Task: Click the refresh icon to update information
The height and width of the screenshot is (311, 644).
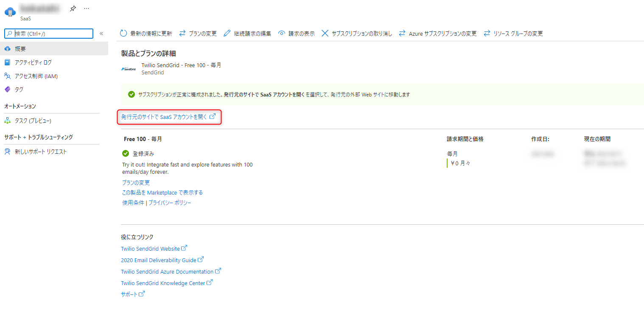Action: click(123, 33)
